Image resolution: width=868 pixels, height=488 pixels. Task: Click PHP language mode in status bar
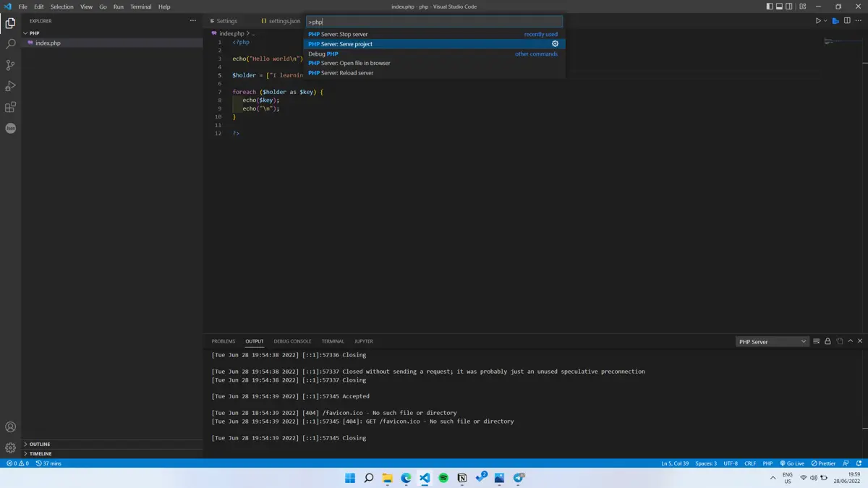[x=767, y=463]
